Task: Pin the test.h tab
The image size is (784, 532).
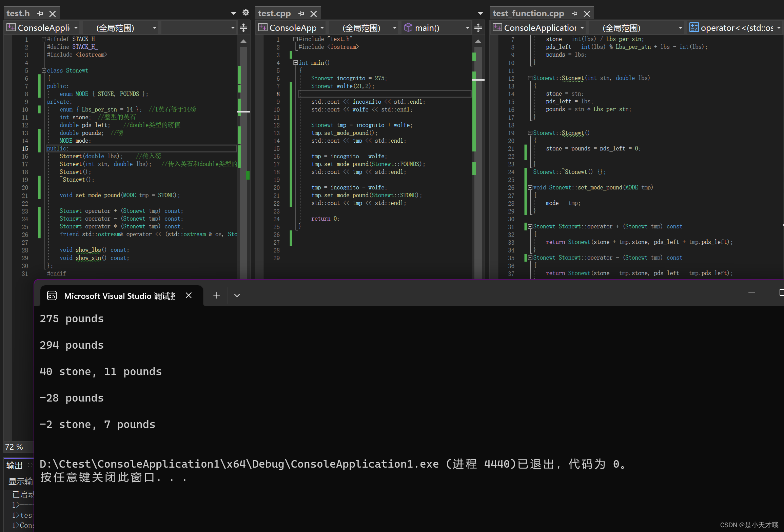Action: 40,14
